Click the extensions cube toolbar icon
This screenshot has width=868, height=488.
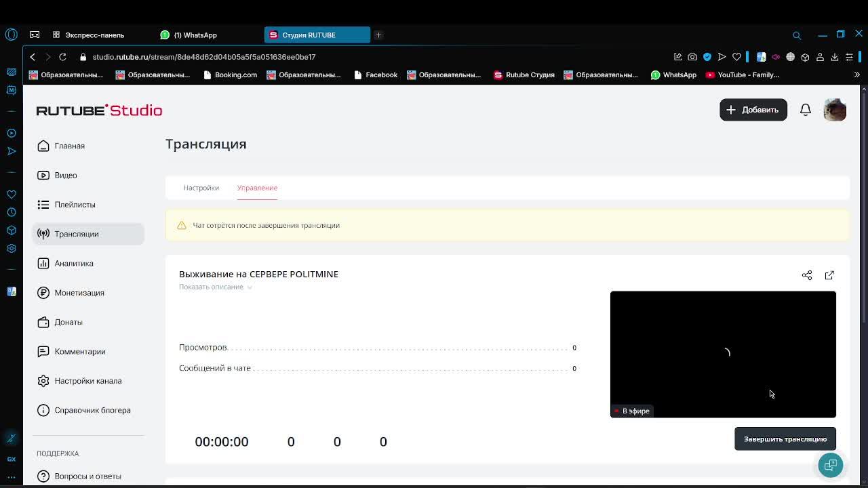coord(805,57)
